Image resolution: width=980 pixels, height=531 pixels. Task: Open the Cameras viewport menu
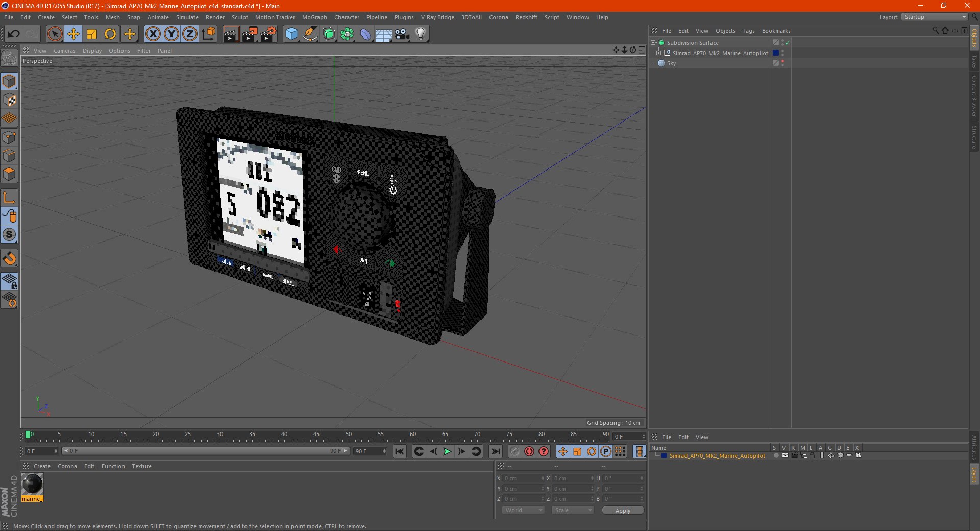pos(64,51)
